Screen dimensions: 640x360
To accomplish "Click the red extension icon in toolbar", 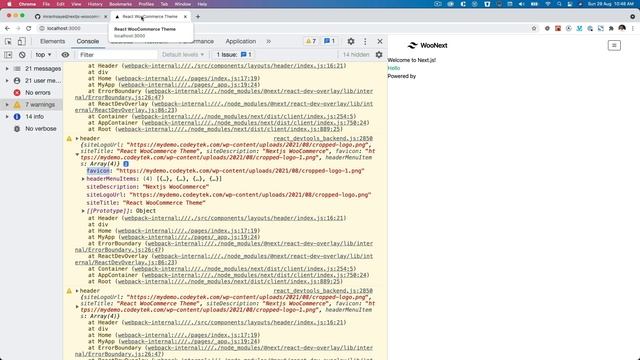I will point(558,28).
